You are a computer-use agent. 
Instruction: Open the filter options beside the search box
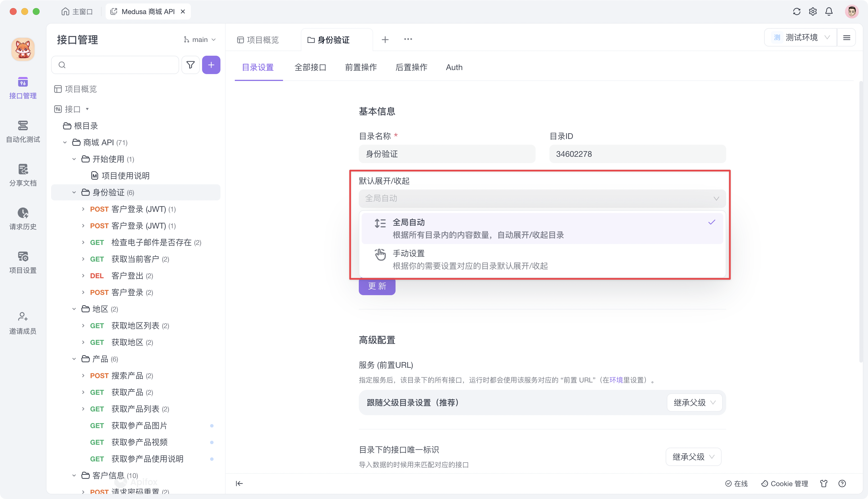coord(191,64)
